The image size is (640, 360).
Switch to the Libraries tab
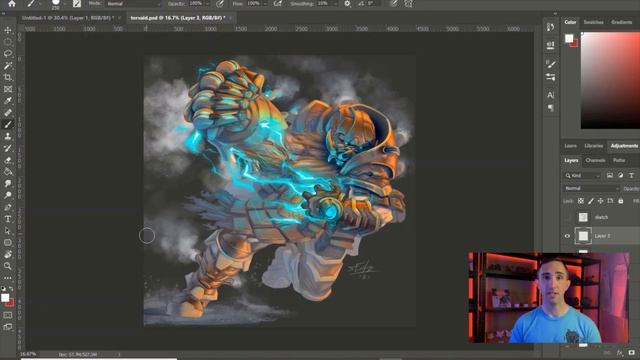pos(593,146)
